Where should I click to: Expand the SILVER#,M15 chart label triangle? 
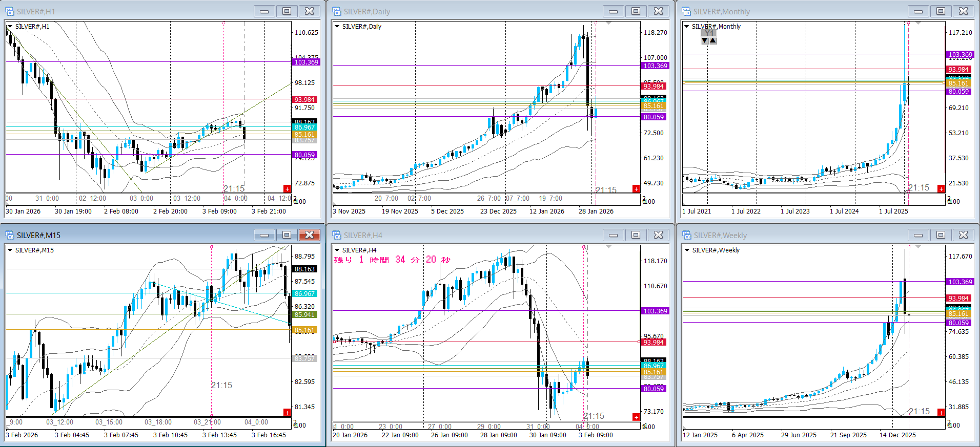coord(10,250)
